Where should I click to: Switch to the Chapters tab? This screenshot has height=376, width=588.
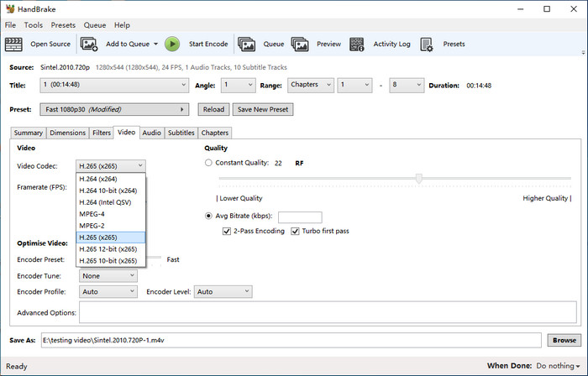(214, 133)
